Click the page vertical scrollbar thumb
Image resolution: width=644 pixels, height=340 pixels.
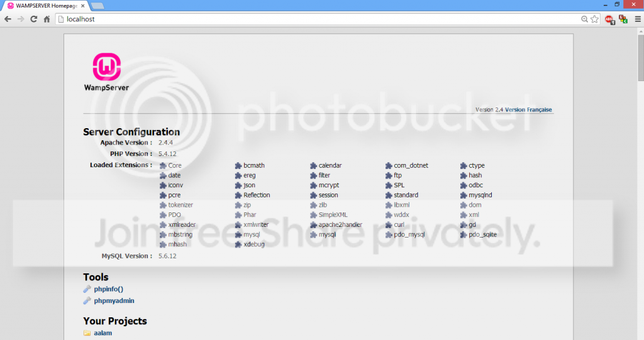point(641,58)
